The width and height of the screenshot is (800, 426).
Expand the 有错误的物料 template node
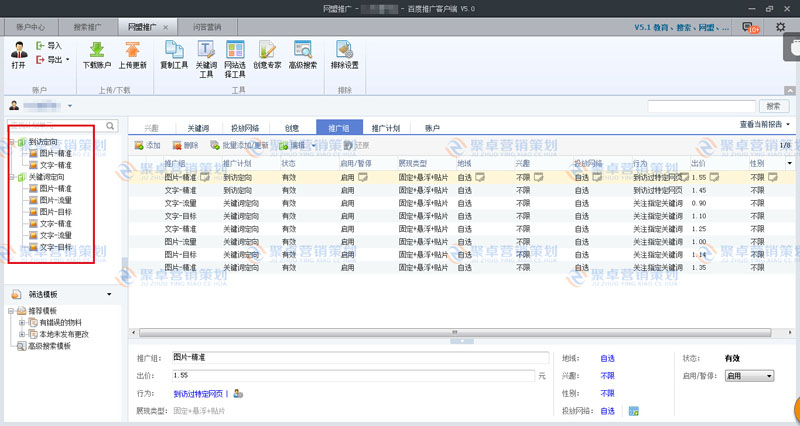point(23,322)
